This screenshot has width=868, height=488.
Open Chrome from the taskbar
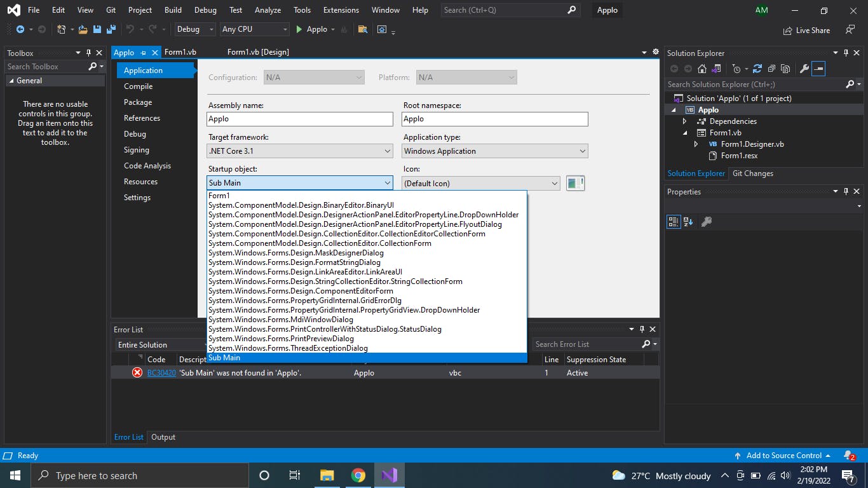click(358, 475)
